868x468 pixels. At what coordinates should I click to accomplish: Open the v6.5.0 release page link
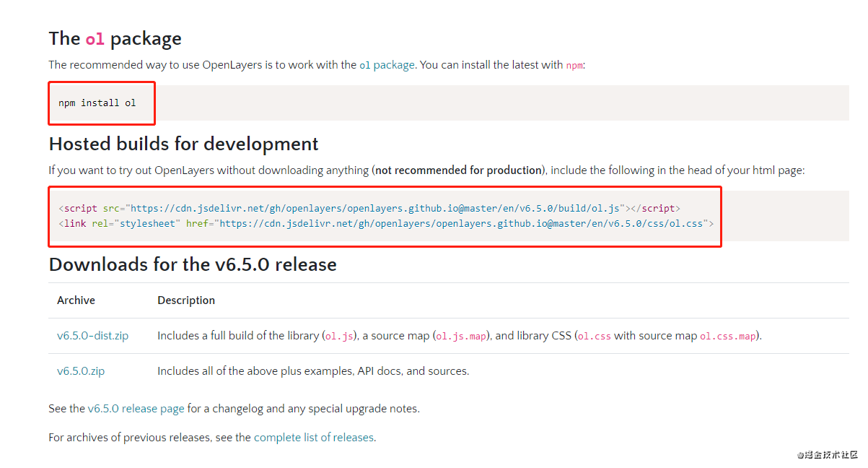pyautogui.click(x=136, y=409)
